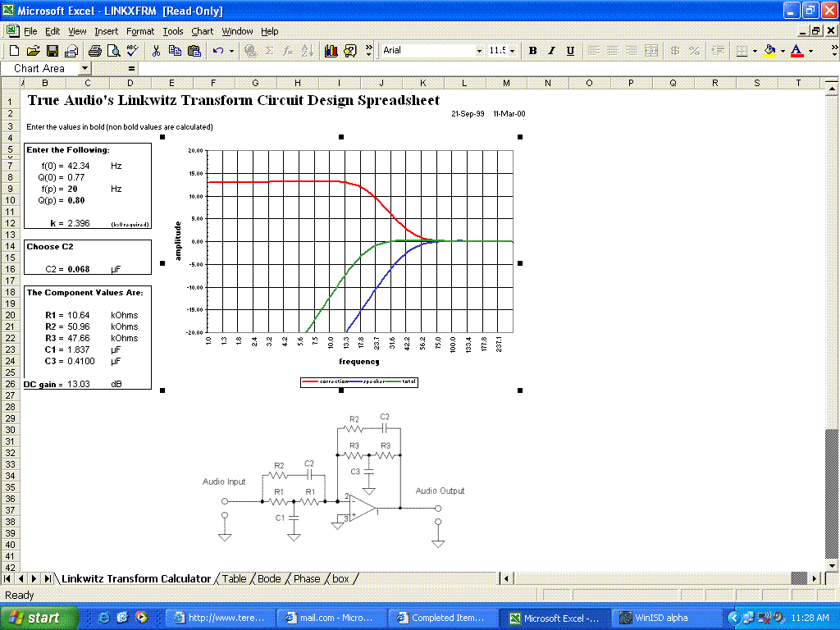Click the Edit Formula equals button
Screen dimensions: 840x630
click(x=131, y=68)
